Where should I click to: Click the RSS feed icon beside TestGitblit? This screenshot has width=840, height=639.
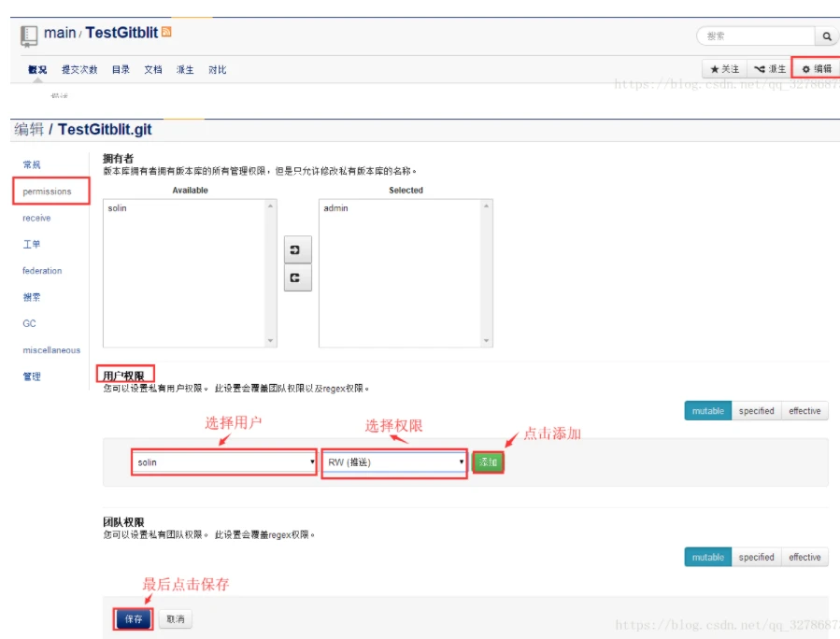[166, 32]
